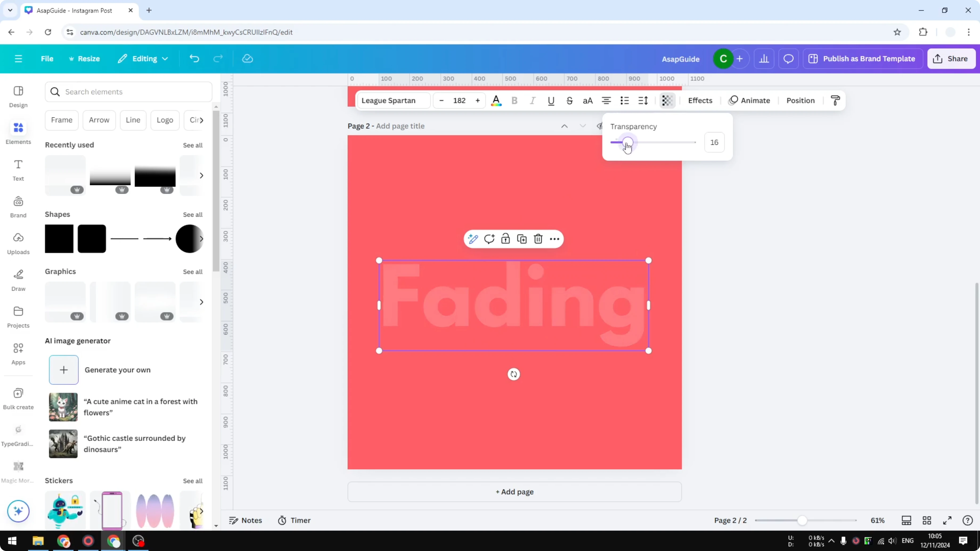
Task: Add a comment to the selected element
Action: tap(489, 239)
